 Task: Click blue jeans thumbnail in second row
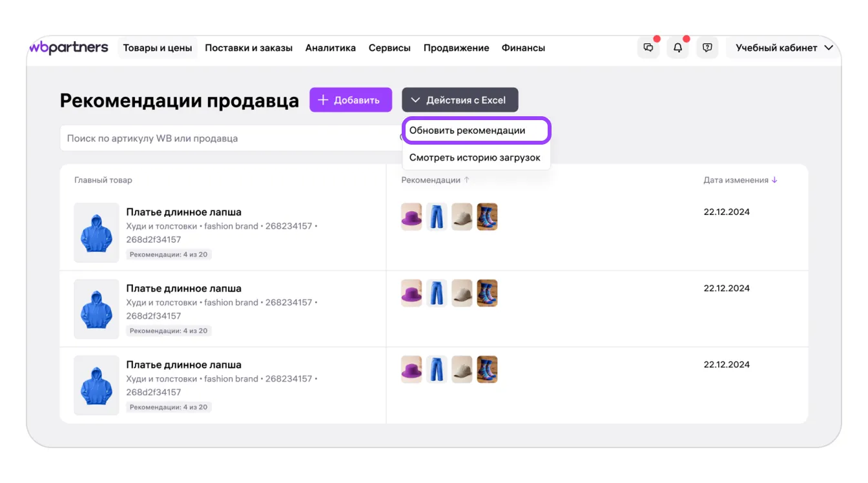point(437,293)
